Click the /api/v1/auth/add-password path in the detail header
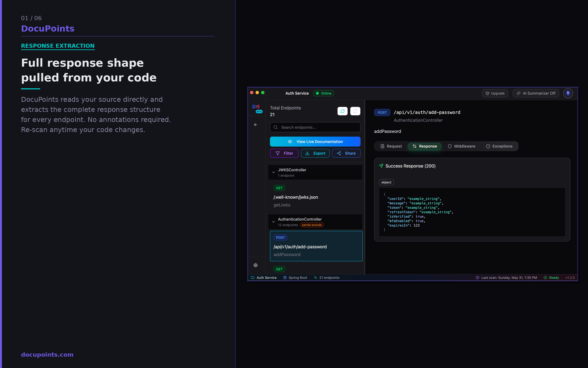This screenshot has width=588, height=368. [427, 113]
